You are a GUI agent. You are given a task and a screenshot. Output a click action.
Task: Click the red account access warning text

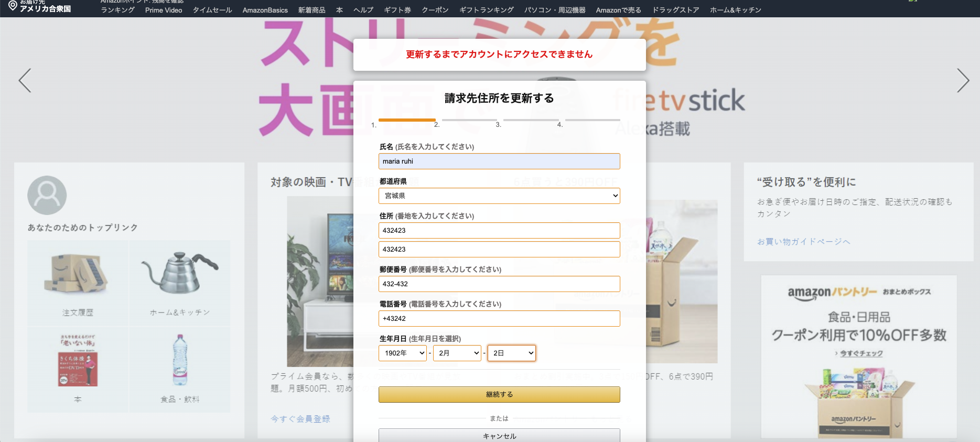499,54
